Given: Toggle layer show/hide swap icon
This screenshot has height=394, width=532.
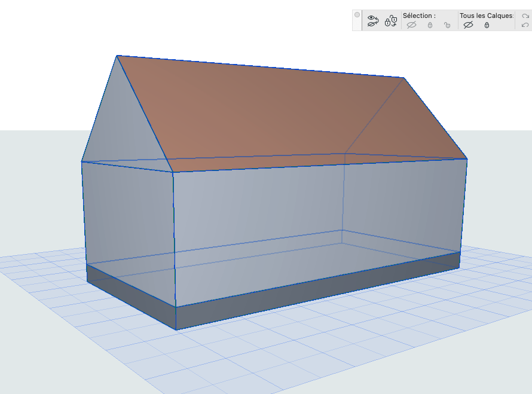Looking at the screenshot, I should [x=373, y=21].
